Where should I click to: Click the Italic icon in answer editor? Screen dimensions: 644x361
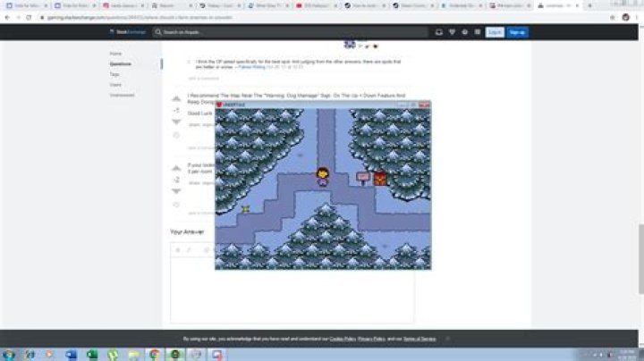pyautogui.click(x=189, y=250)
